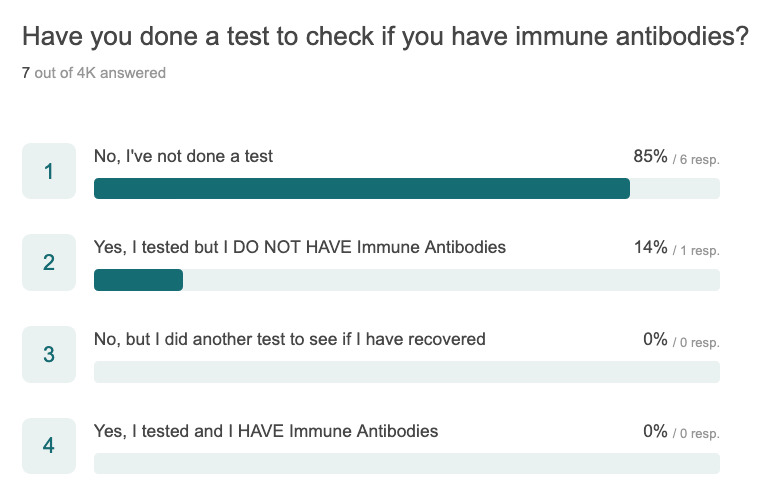This screenshot has width=770, height=502.
Task: Click the 14% percentage value
Action: [651, 247]
